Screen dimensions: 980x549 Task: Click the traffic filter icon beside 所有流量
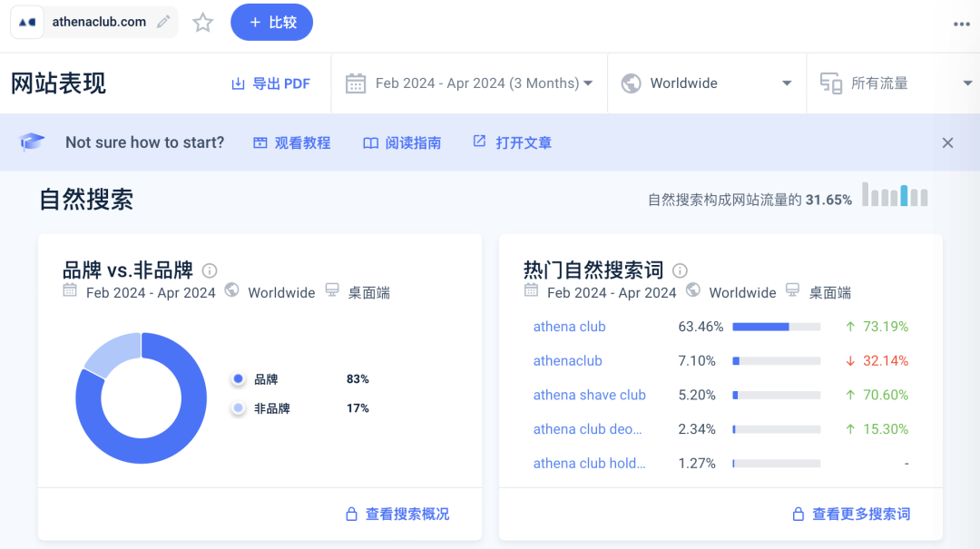point(831,83)
